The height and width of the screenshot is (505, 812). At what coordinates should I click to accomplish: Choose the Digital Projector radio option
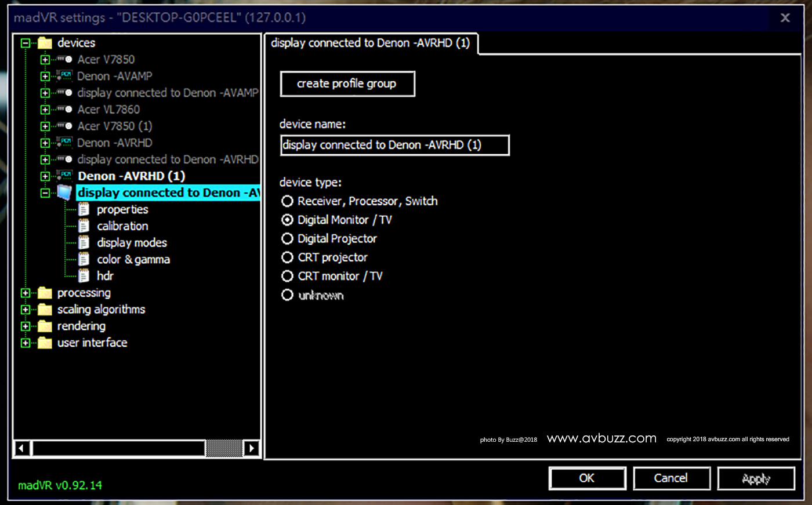pyautogui.click(x=287, y=239)
